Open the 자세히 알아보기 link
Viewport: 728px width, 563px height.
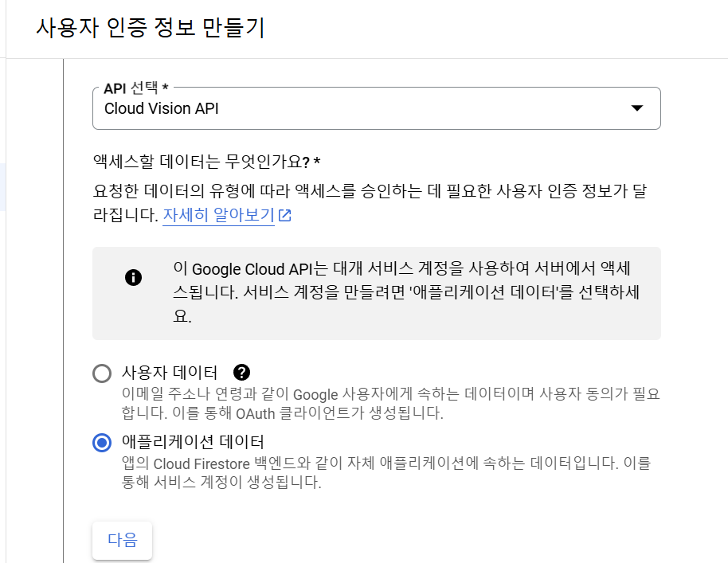click(219, 215)
